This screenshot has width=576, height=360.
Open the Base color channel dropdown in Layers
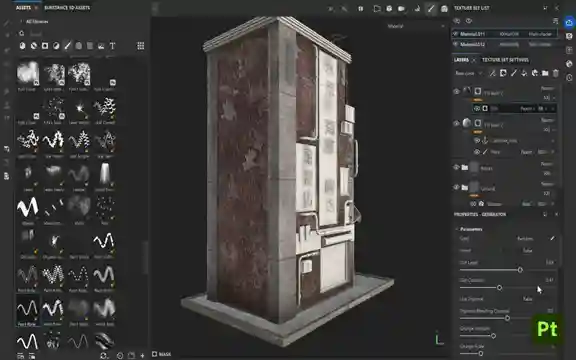click(x=468, y=73)
